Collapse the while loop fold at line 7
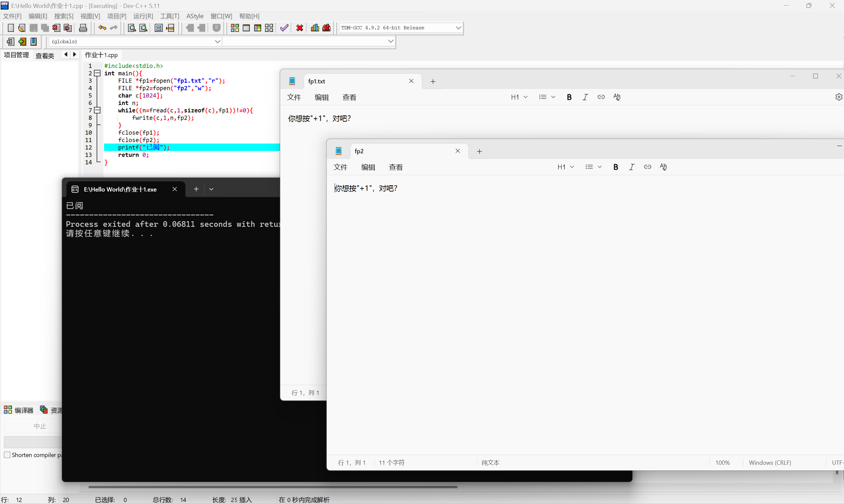The height and width of the screenshot is (504, 844). (98, 110)
